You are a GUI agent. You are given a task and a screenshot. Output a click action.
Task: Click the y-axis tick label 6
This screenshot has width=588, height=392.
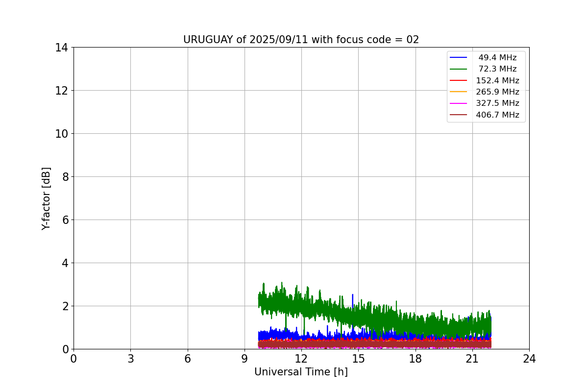coord(65,220)
